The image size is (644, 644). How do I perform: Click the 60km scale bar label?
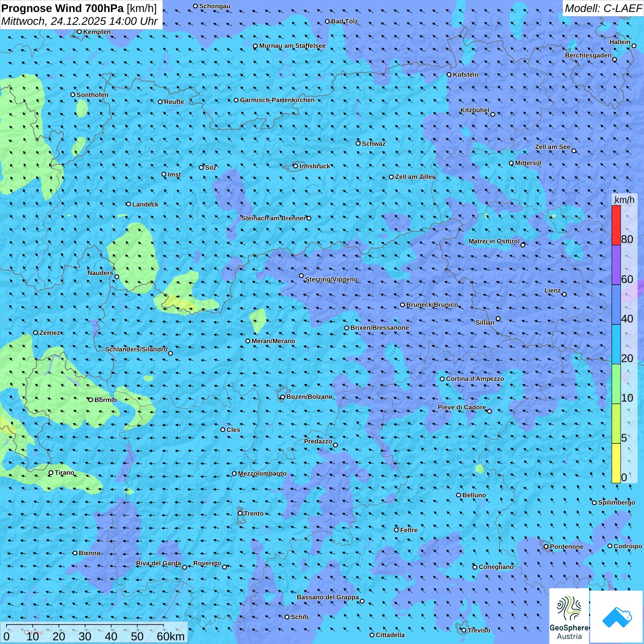pos(171,636)
